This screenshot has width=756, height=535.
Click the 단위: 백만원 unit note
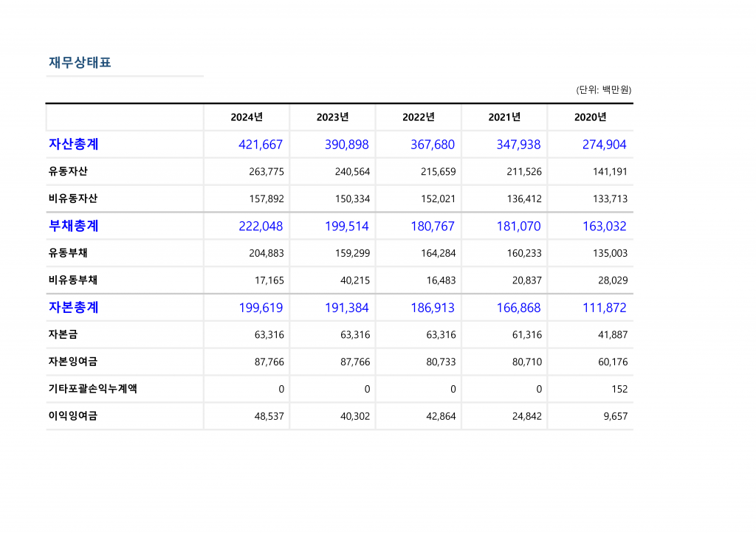click(x=603, y=90)
